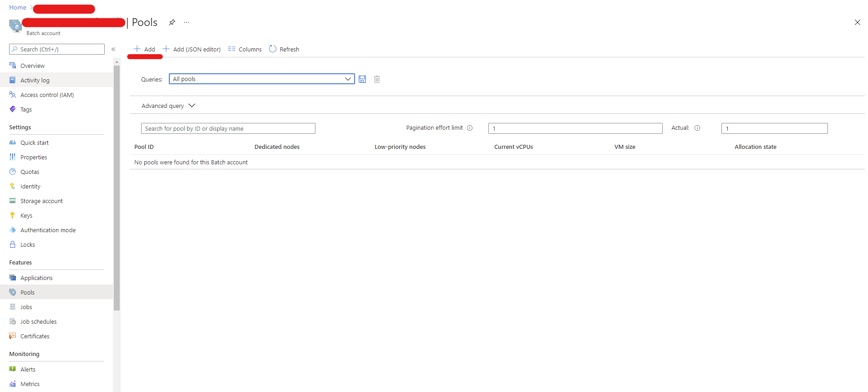
Task: Open Job schedules page
Action: [x=56, y=321]
